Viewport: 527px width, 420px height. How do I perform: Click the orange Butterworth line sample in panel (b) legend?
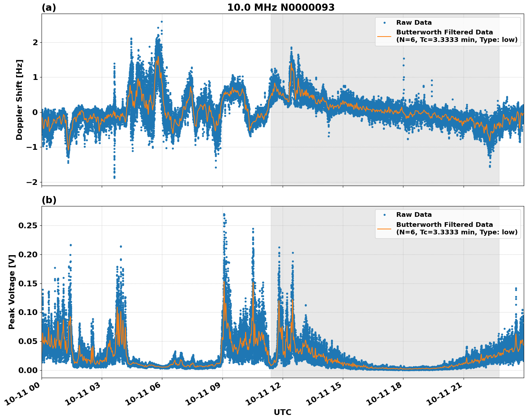[x=384, y=228]
